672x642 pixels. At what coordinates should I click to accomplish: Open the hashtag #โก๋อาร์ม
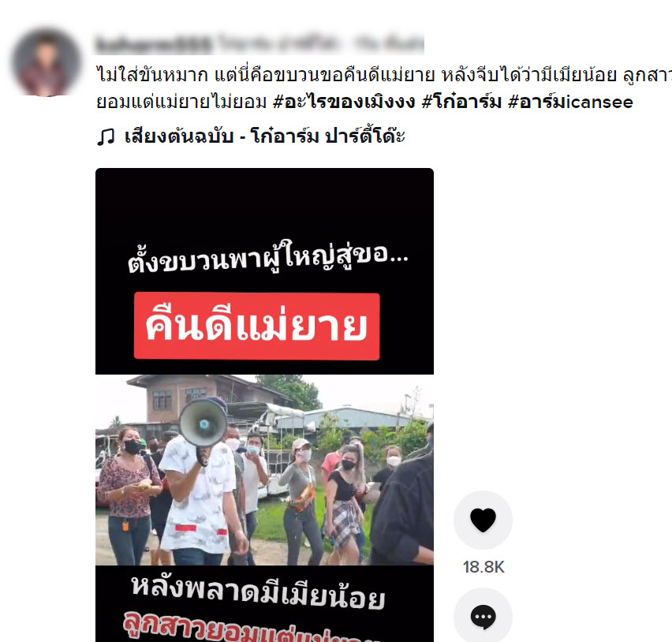click(x=461, y=102)
